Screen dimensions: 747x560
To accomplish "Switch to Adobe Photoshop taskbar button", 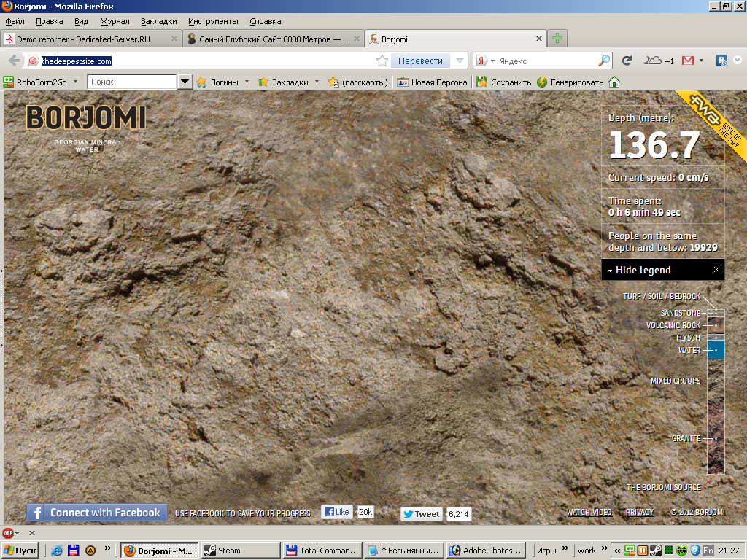I will pyautogui.click(x=486, y=551).
